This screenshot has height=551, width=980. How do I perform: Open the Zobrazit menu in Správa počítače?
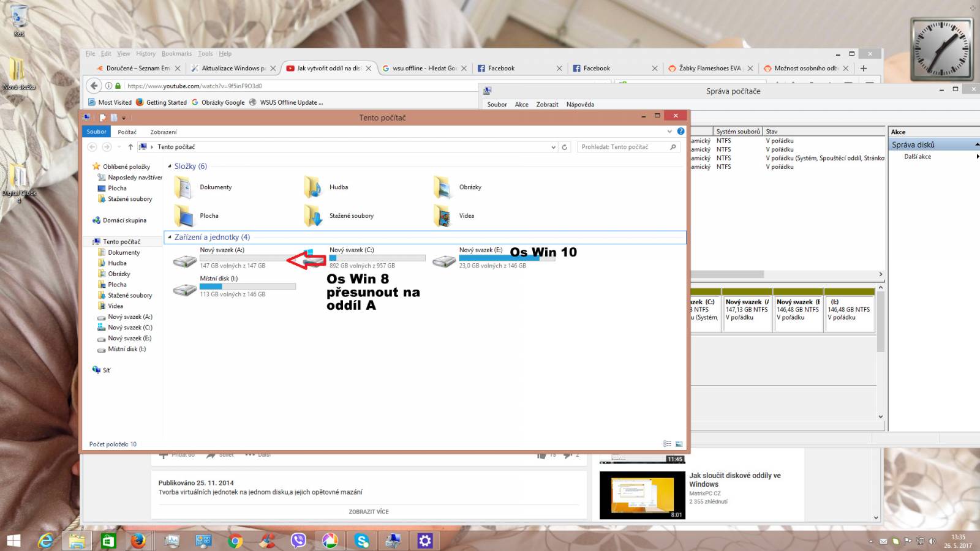point(547,105)
